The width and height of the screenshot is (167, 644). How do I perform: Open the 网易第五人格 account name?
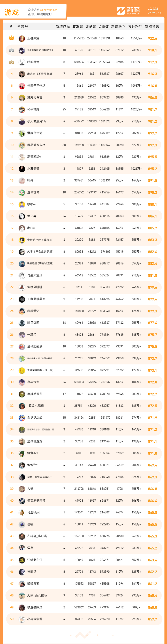(x=36, y=145)
